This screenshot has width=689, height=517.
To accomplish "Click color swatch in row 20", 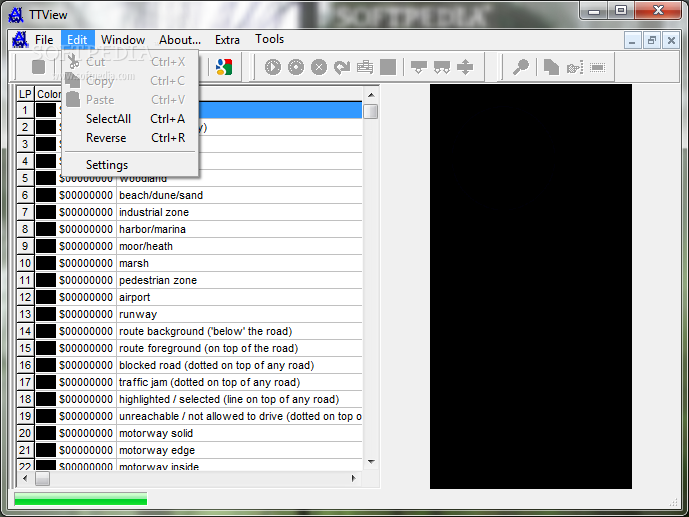I will pos(46,433).
